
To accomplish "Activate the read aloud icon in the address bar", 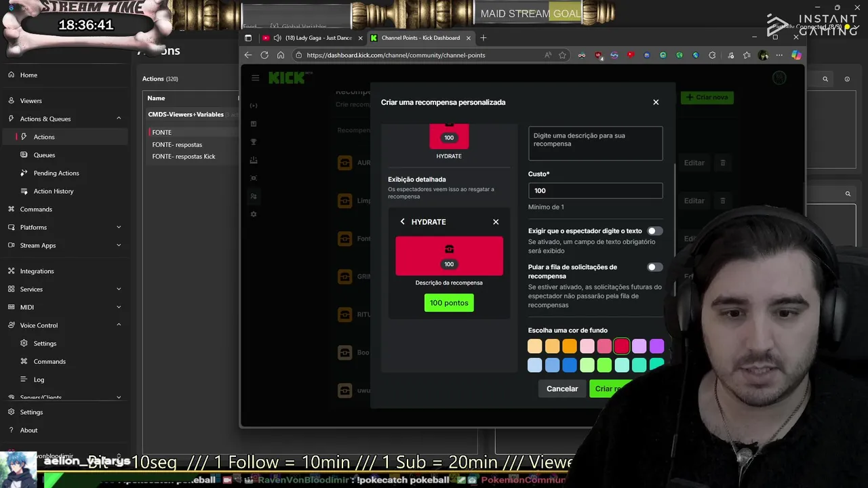I will coord(548,55).
